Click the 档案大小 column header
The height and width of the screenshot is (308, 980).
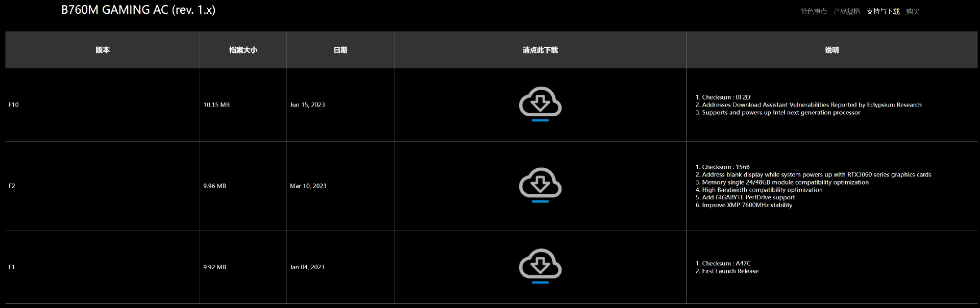[x=243, y=50]
